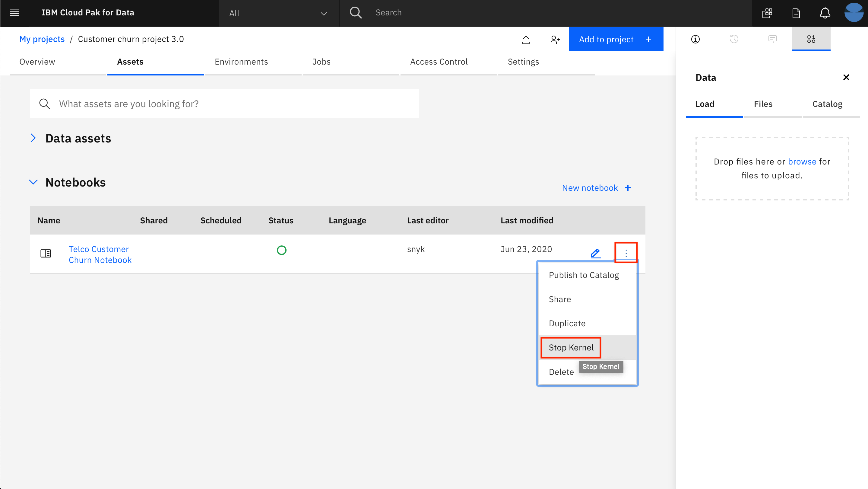Screen dimensions: 868x489
Task: Open the hamburger navigation menu
Action: point(14,13)
